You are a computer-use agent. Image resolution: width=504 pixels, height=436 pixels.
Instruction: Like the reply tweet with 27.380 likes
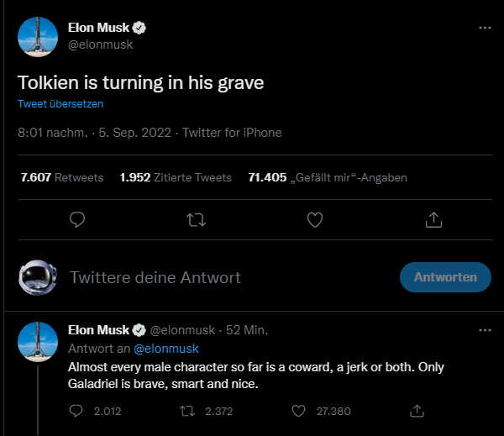pos(298,411)
